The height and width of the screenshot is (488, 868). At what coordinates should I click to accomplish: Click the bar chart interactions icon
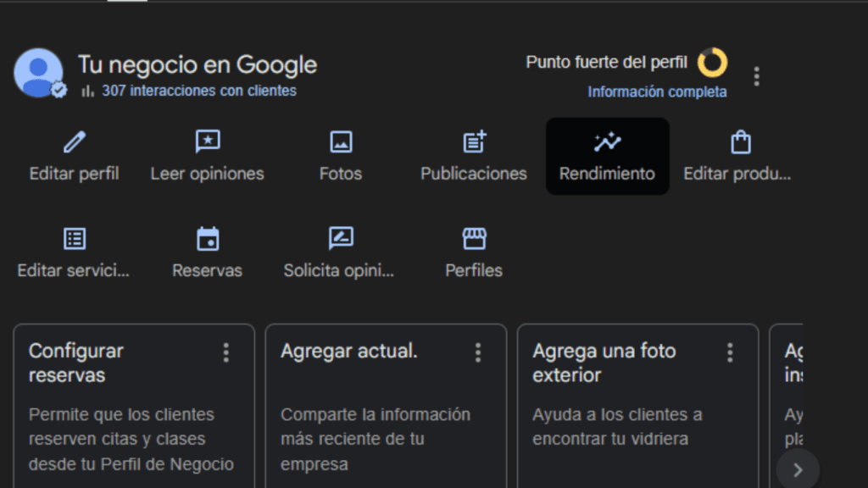(87, 91)
